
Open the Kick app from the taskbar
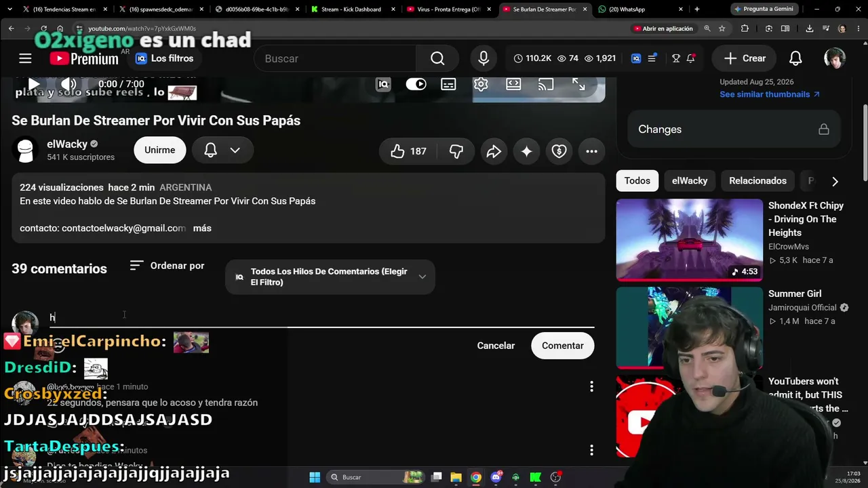(x=536, y=477)
